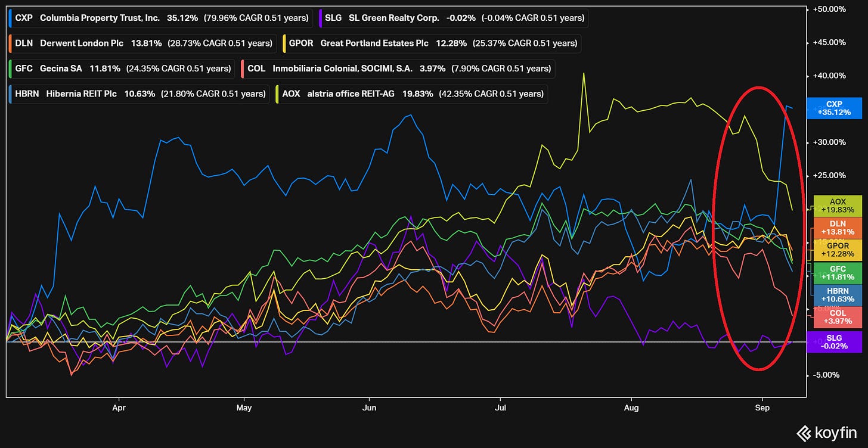This screenshot has width=868, height=448.
Task: Click the +50.00% y-axis value
Action: (x=830, y=10)
